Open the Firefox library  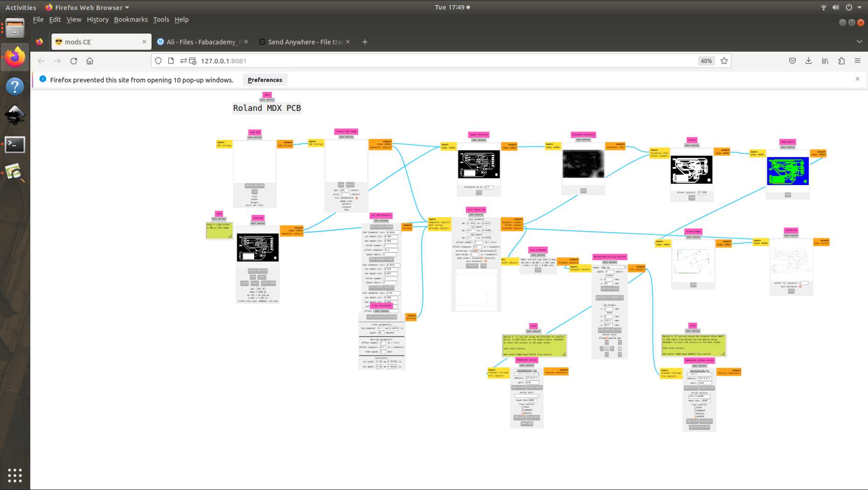[x=825, y=61]
